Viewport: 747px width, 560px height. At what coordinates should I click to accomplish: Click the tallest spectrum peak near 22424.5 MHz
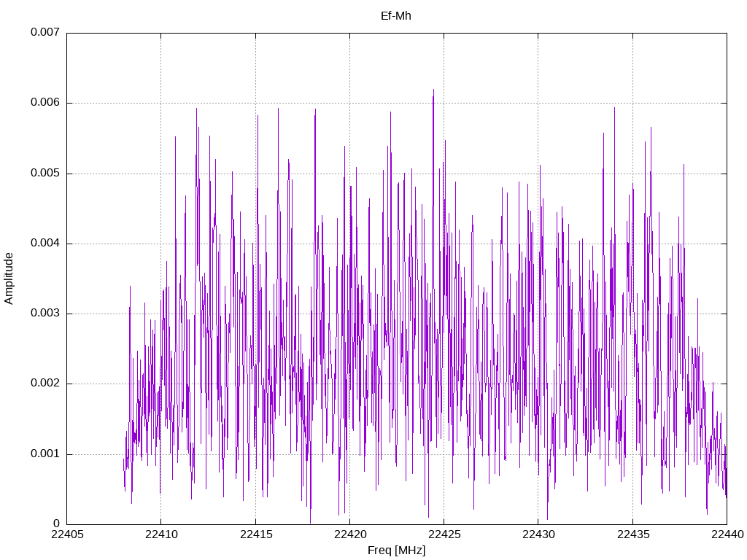pyautogui.click(x=433, y=90)
